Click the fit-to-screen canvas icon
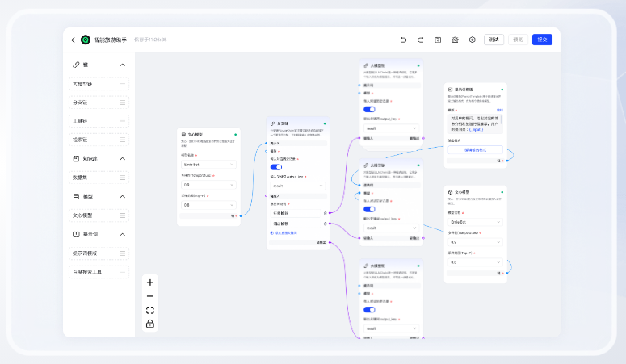The height and width of the screenshot is (364, 626). click(150, 310)
